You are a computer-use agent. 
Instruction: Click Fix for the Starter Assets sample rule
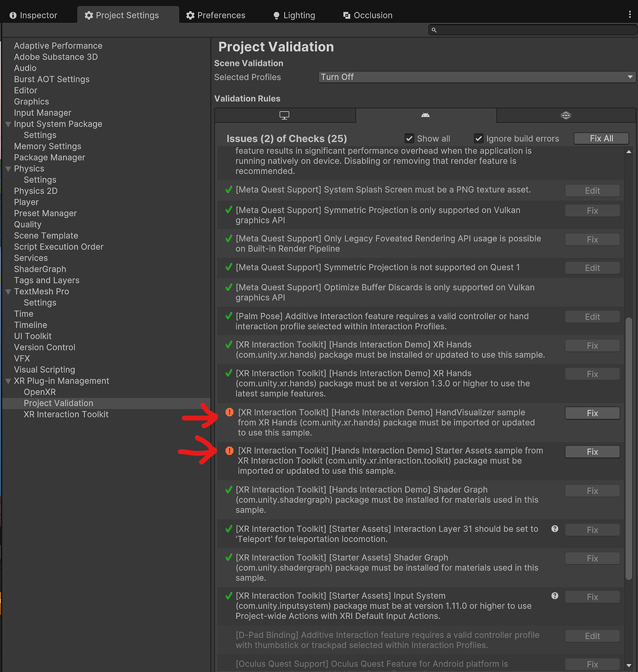(592, 451)
